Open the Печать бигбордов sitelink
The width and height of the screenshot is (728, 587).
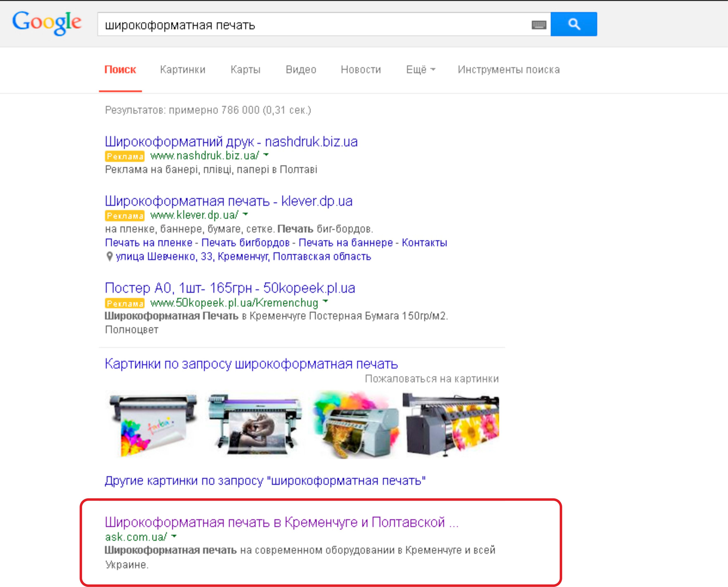tap(246, 243)
